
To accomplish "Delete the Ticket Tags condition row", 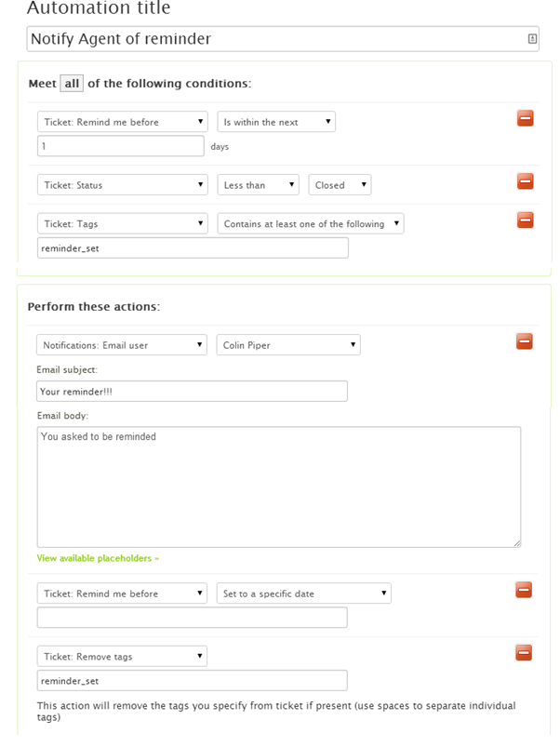I will point(525,220).
